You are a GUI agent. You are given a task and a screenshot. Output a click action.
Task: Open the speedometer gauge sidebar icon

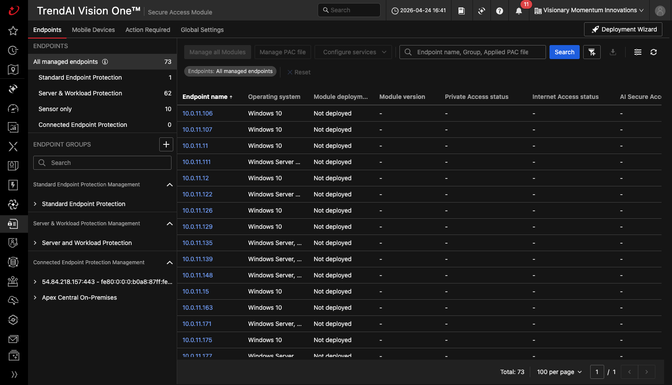tap(13, 108)
